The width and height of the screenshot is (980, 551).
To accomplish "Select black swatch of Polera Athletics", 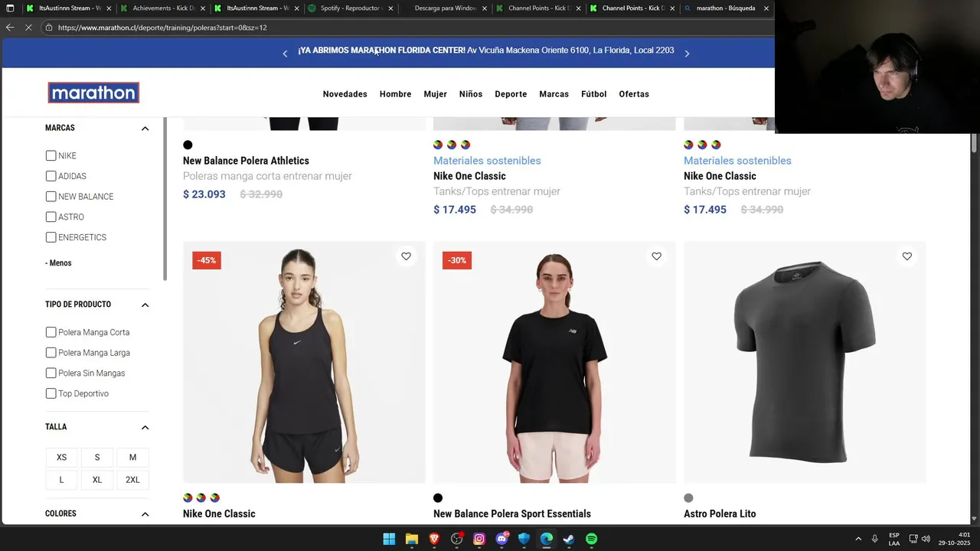I will coord(188,145).
